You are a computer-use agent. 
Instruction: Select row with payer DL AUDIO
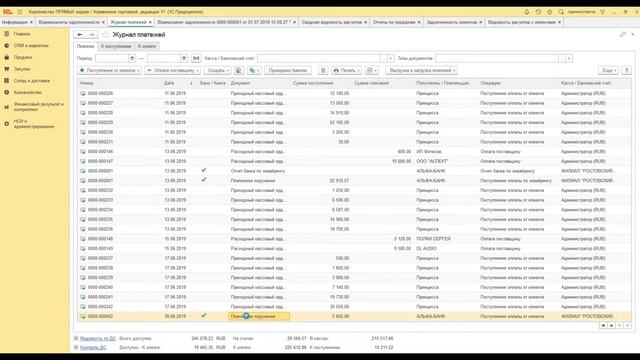click(x=354, y=249)
